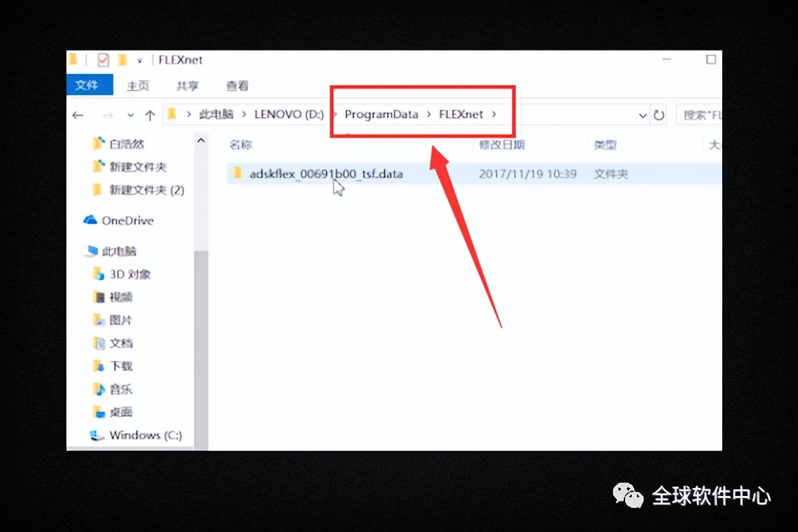Image resolution: width=798 pixels, height=532 pixels.
Task: Click the 文档 documents icon in sidebar
Action: tap(98, 343)
